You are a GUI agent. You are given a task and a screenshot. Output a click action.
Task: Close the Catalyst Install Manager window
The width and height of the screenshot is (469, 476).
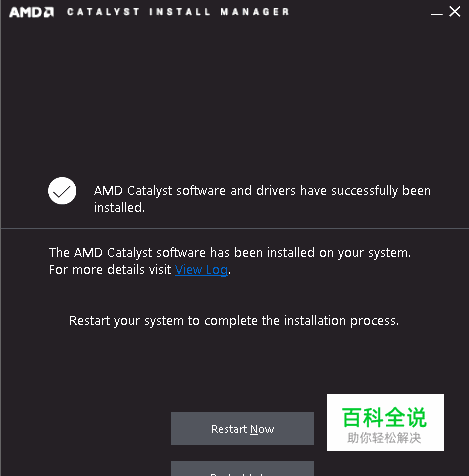[455, 12]
